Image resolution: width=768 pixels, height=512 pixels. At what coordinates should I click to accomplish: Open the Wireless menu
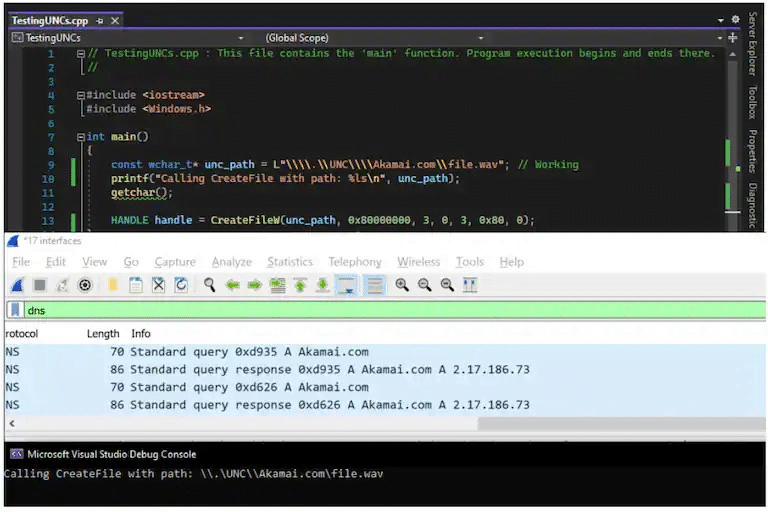(418, 262)
